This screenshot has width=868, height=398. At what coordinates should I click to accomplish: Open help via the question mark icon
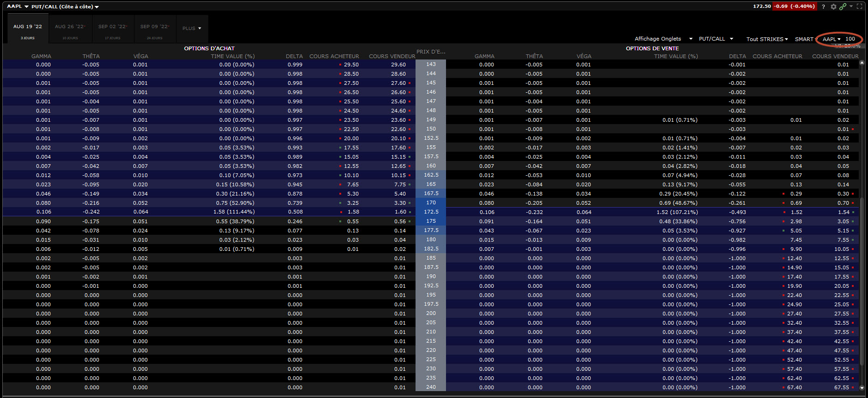point(823,6)
